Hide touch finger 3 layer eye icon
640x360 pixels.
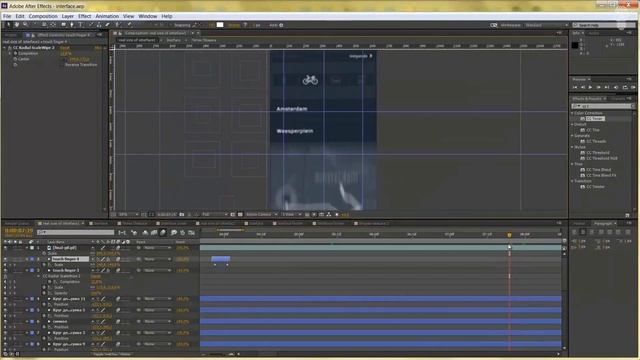coord(5,270)
